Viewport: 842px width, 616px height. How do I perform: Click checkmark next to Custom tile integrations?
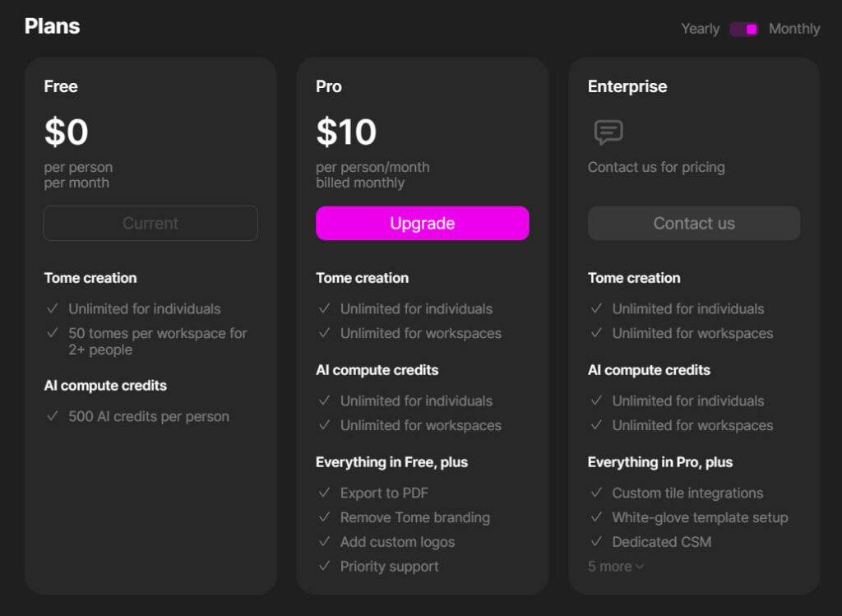[596, 493]
